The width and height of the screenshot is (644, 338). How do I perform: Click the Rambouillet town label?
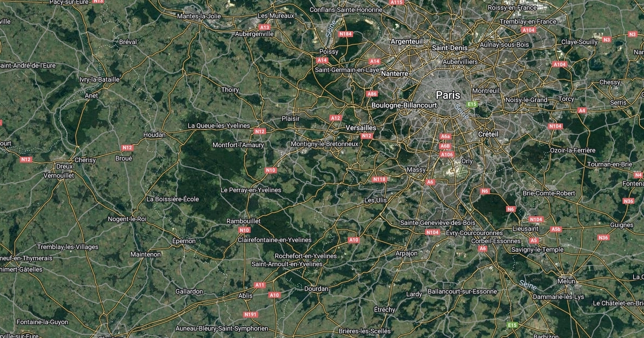point(244,221)
